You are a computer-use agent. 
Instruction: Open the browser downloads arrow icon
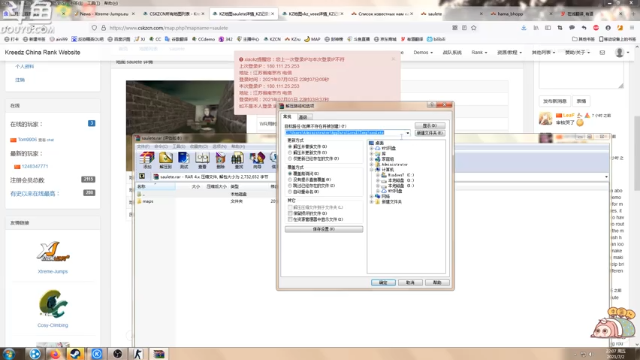click(523, 28)
